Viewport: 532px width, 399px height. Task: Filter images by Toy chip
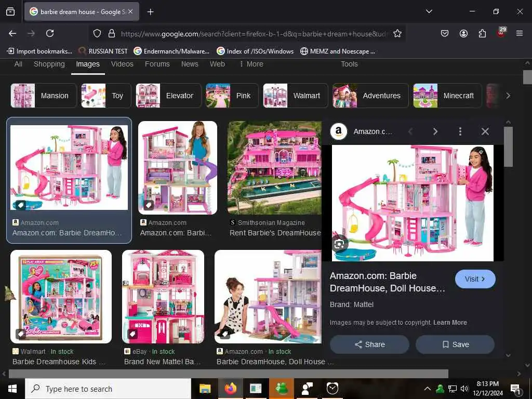106,96
